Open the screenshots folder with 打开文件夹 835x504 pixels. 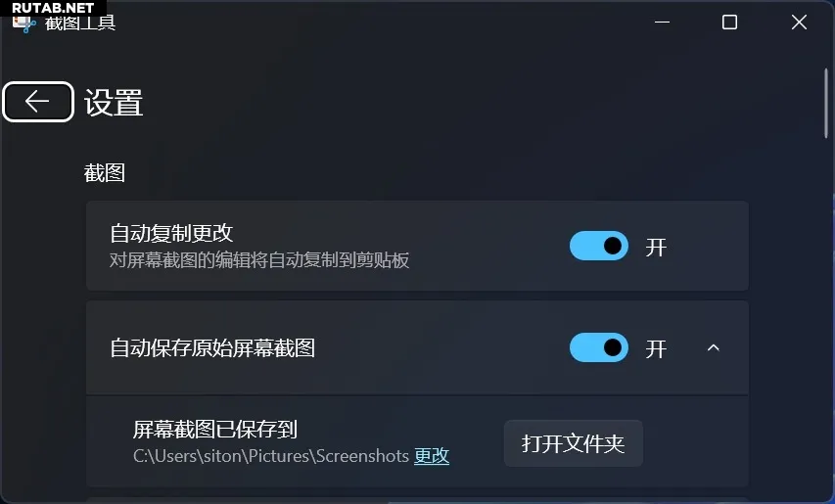point(574,443)
